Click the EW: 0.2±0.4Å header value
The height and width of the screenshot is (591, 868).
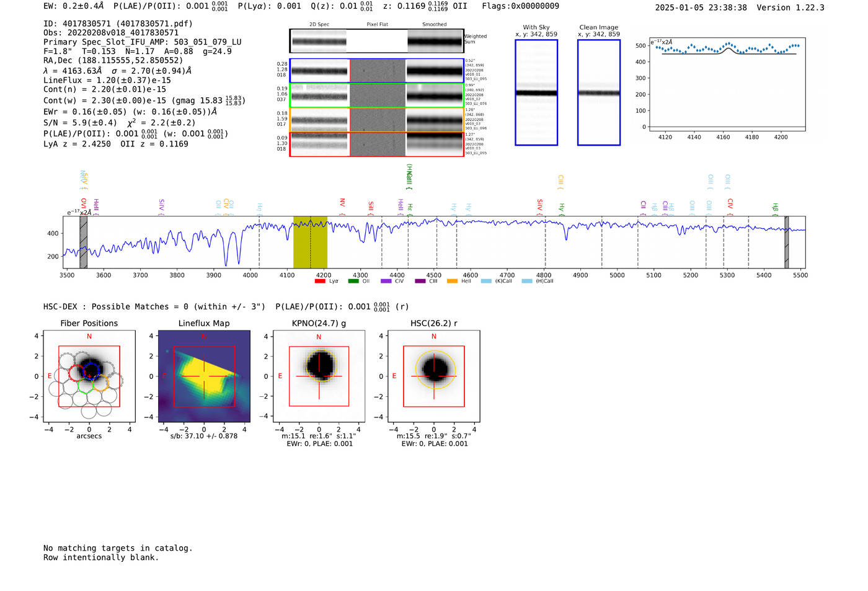click(x=74, y=6)
